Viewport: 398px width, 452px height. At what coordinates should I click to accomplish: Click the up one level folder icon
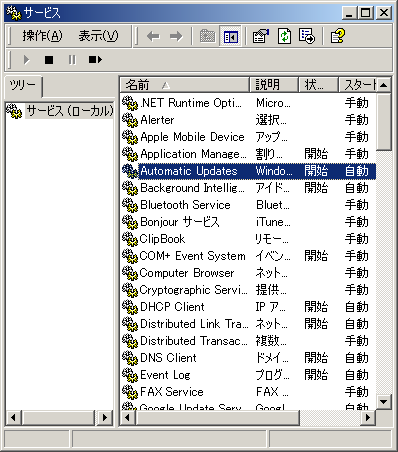point(207,36)
